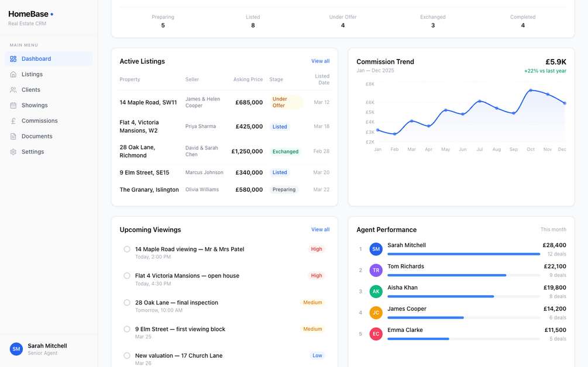This screenshot has height=367, width=588.
Task: Tick the 28 Oak Lane final inspection circle
Action: [127, 303]
